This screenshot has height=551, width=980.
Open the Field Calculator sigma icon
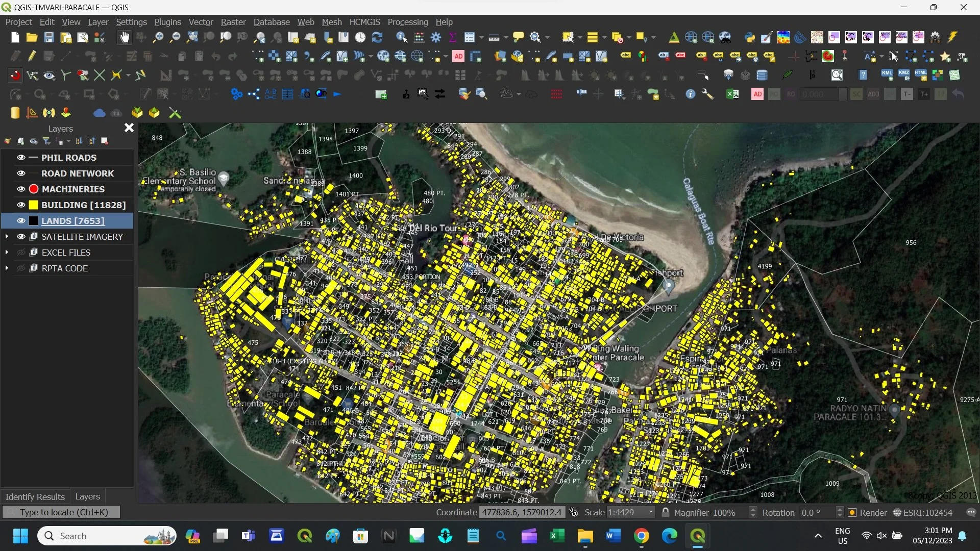[x=452, y=37]
